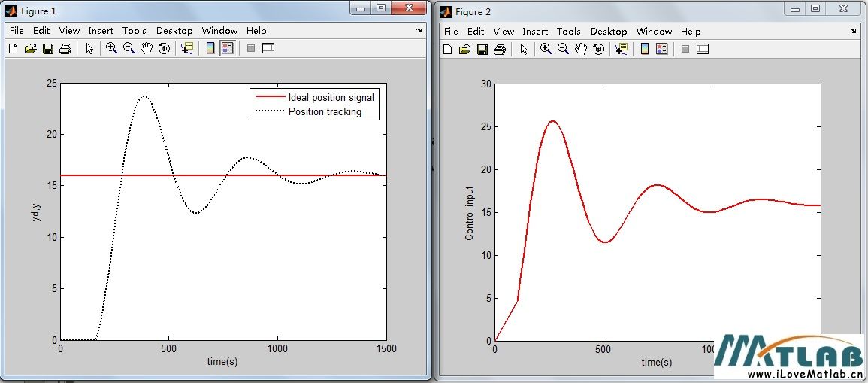
Task: Open File menu in Figure 2
Action: click(x=451, y=31)
